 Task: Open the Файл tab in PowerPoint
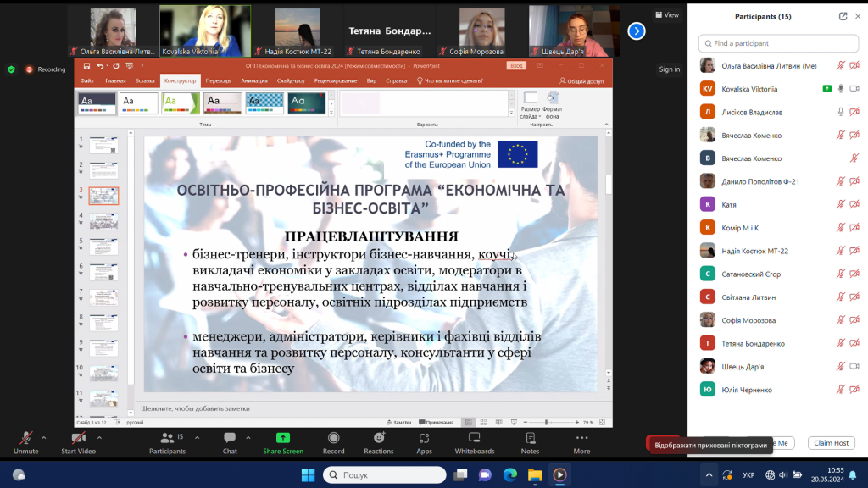[x=87, y=80]
